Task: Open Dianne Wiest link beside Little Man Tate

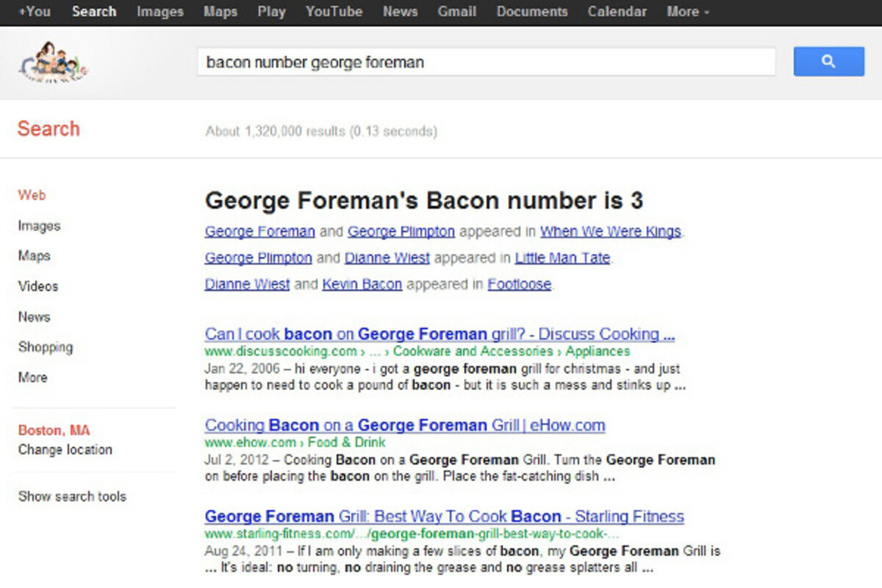Action: pyautogui.click(x=387, y=258)
